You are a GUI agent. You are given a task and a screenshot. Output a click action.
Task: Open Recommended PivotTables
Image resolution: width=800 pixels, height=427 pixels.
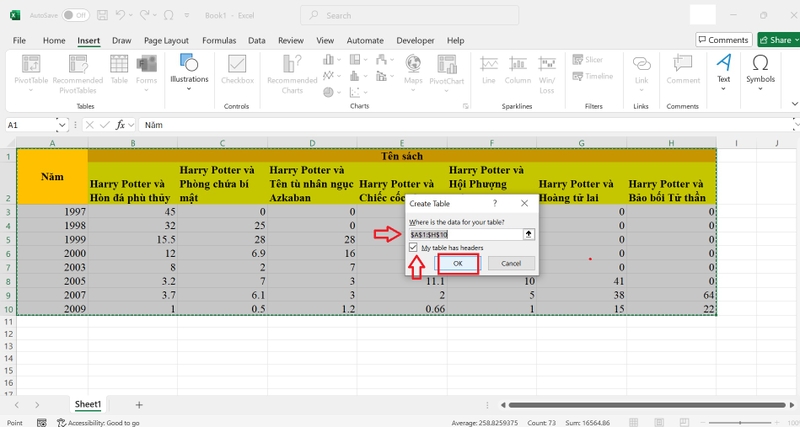click(x=78, y=74)
